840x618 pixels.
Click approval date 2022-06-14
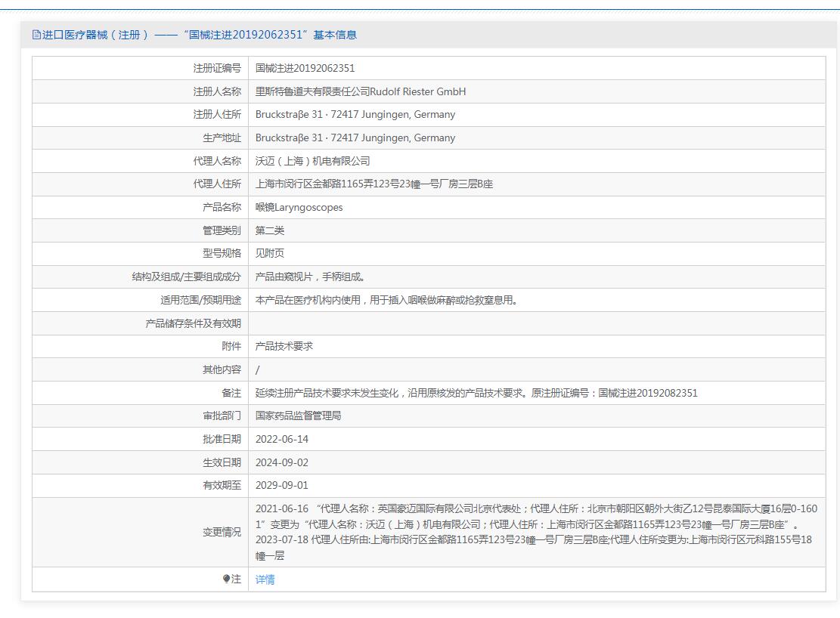click(282, 439)
